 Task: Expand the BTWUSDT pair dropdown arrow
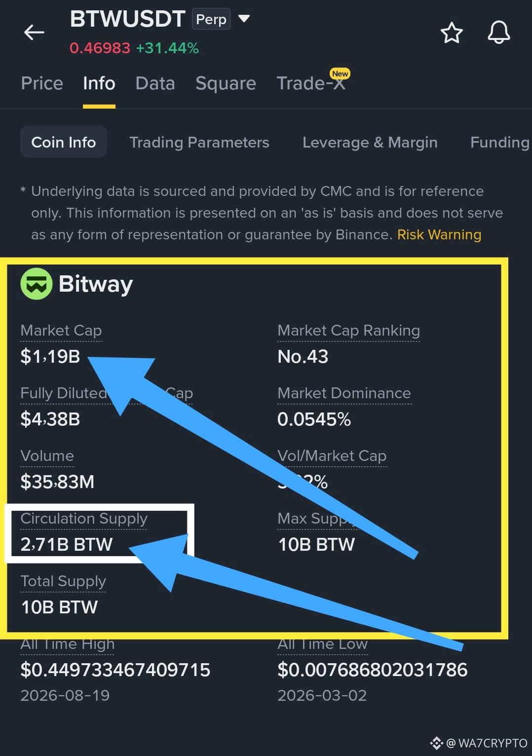point(244,19)
